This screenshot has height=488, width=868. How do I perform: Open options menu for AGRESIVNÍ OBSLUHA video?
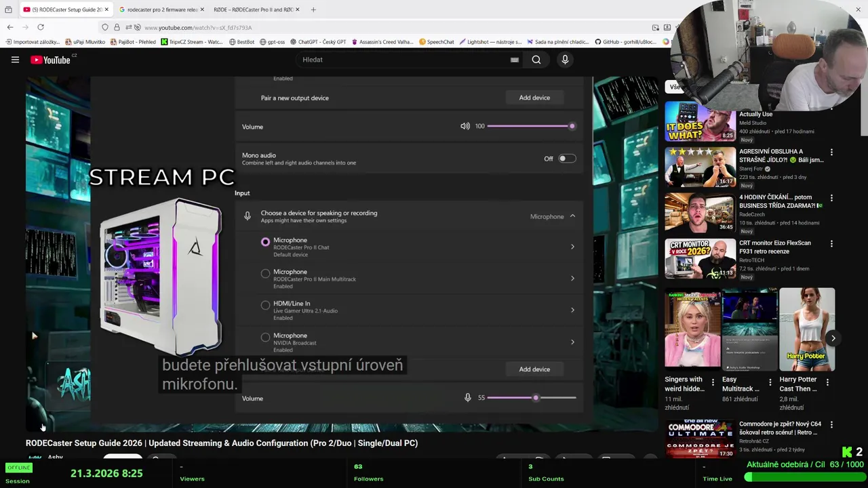(831, 152)
